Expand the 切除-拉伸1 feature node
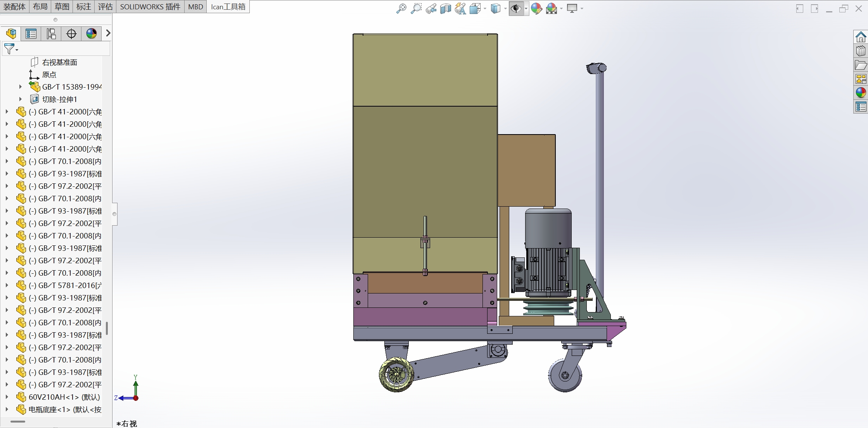Screen dimensions: 868x428 click(x=21, y=99)
